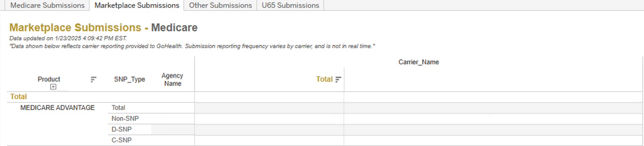
Task: Select the Product column header
Action: tap(49, 79)
